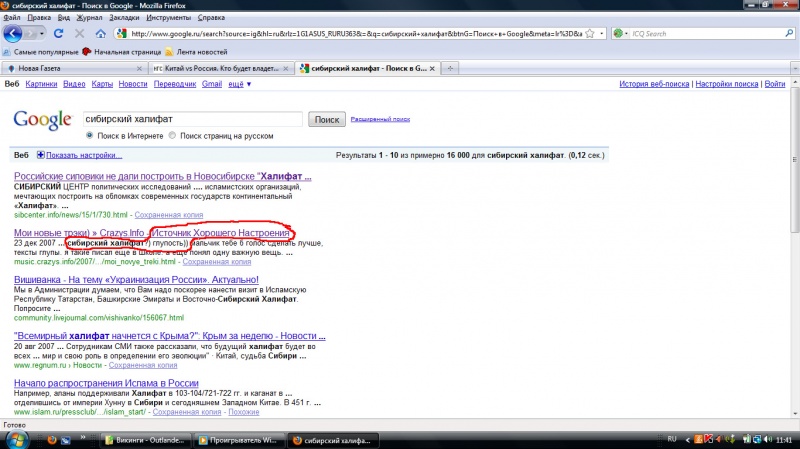The height and width of the screenshot is (449, 800).
Task: Switch to the Новая Газета tab
Action: click(74, 68)
